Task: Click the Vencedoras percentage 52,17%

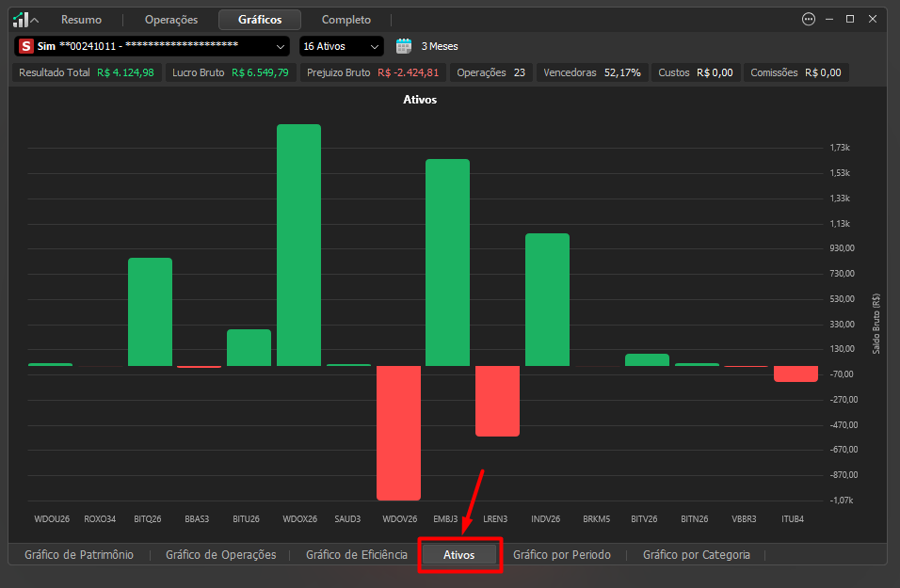Action: (x=622, y=72)
